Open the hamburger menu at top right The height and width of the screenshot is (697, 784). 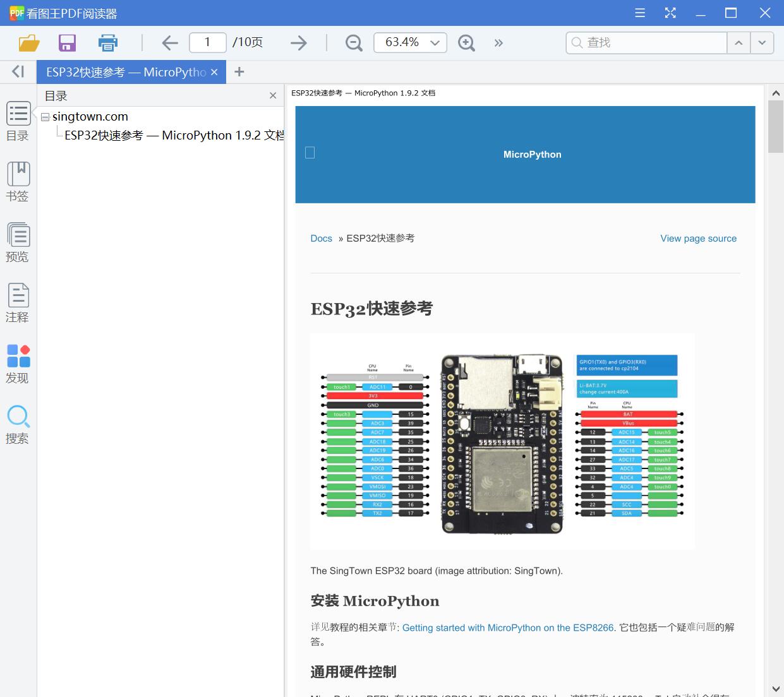639,13
